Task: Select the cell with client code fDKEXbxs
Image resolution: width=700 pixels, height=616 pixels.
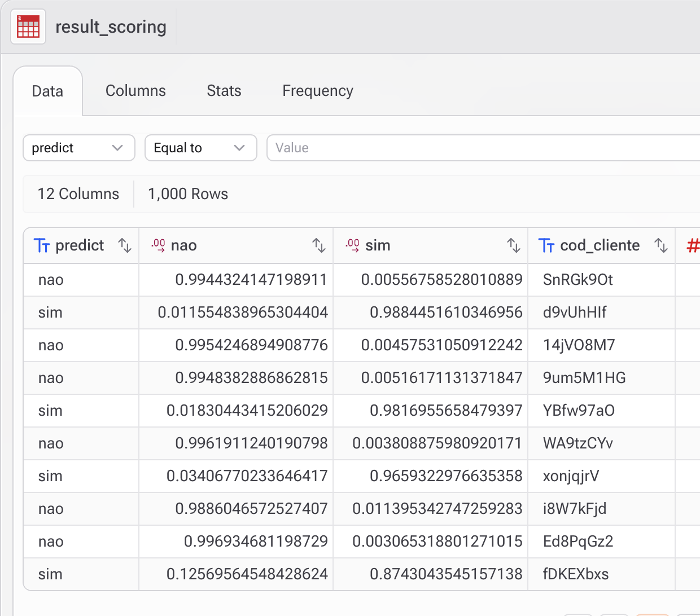Action: [x=575, y=574]
